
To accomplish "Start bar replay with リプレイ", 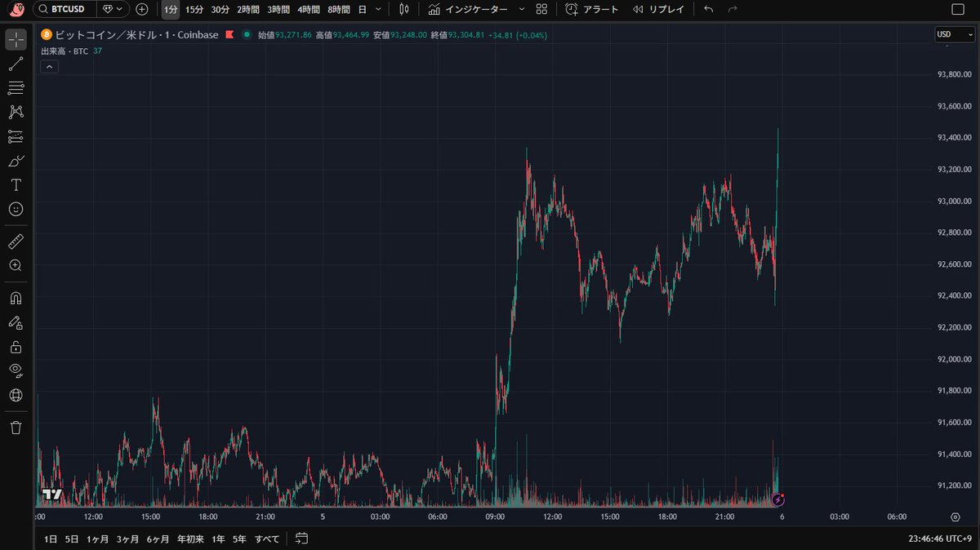I will pyautogui.click(x=658, y=9).
